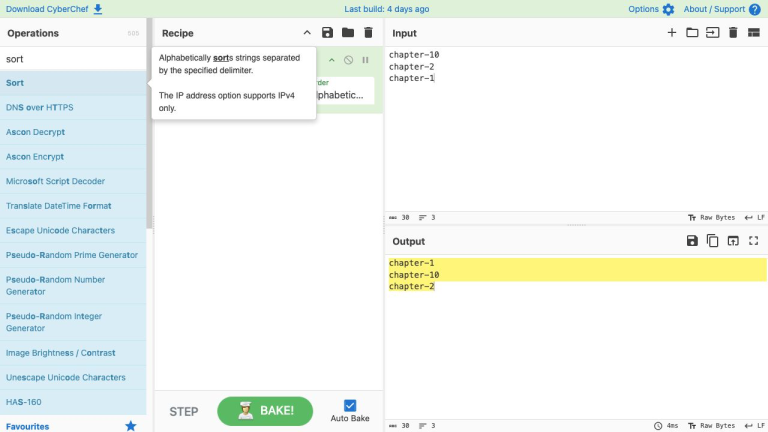This screenshot has width=768, height=432.
Task: Open input LF end-of-line selector
Action: pos(754,217)
